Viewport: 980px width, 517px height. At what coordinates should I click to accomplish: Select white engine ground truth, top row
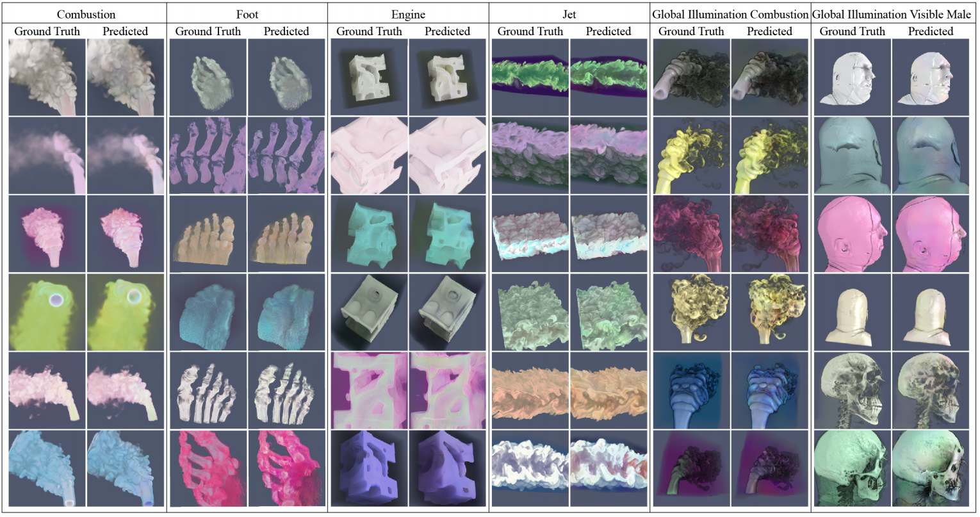pos(370,76)
